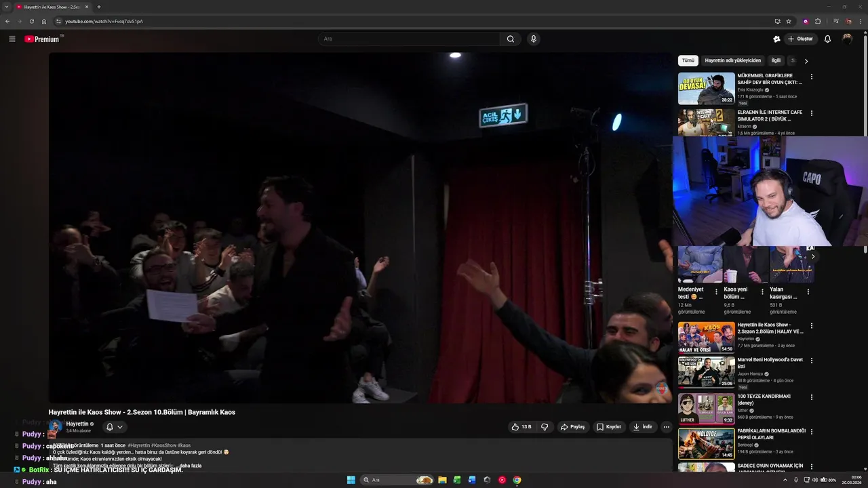The height and width of the screenshot is (488, 868).
Task: Open Chrome three-dot menu
Action: (861, 21)
